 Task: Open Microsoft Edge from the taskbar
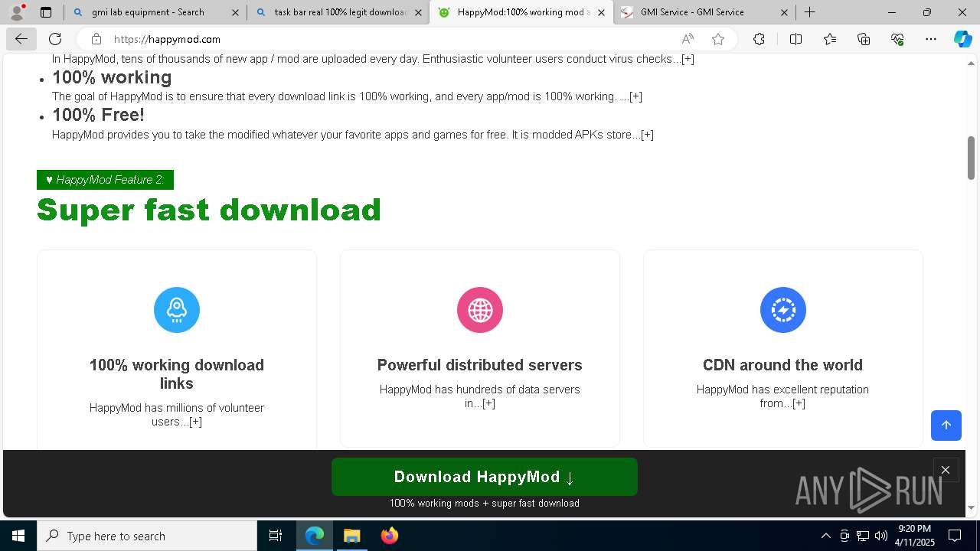pos(315,536)
